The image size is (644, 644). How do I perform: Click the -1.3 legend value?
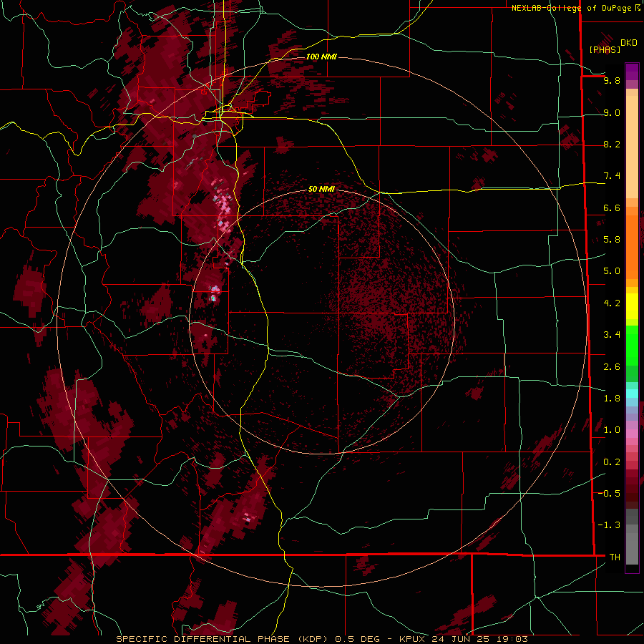[609, 525]
